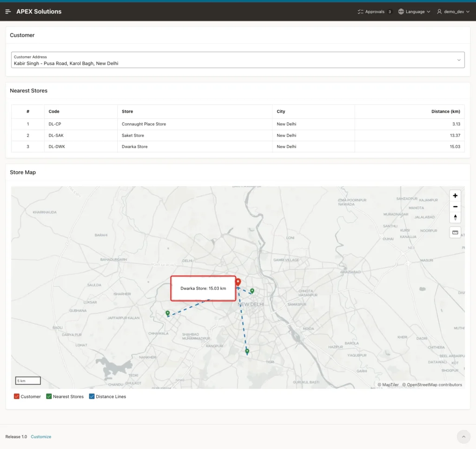The image size is (476, 449).
Task: Click the Approvals count badge 3
Action: click(390, 12)
